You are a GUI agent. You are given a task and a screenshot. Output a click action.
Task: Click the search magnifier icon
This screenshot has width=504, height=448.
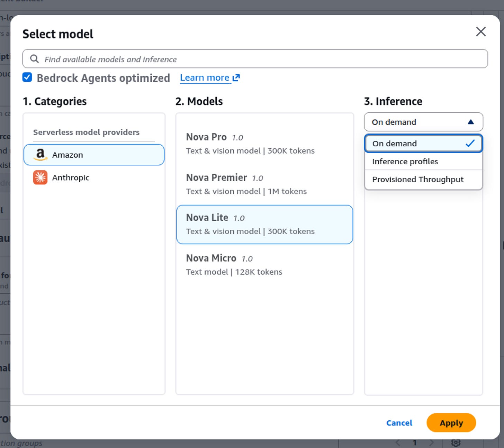pyautogui.click(x=34, y=59)
